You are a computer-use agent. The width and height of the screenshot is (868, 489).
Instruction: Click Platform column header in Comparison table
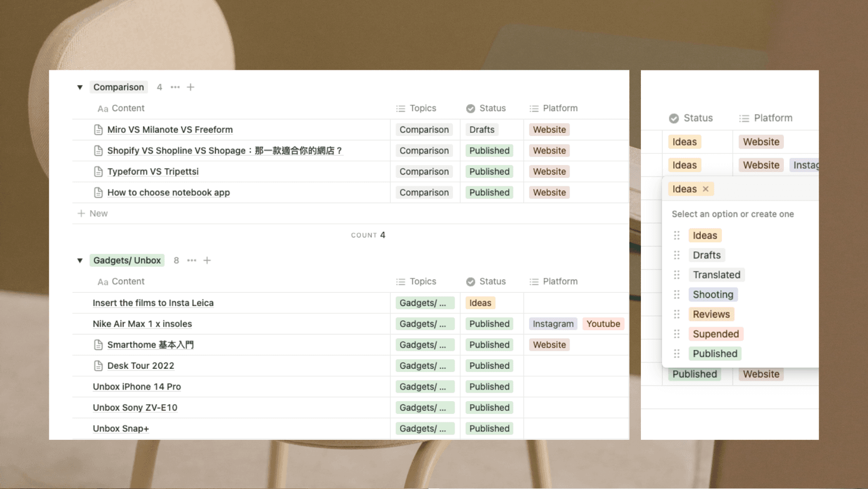[x=554, y=108]
